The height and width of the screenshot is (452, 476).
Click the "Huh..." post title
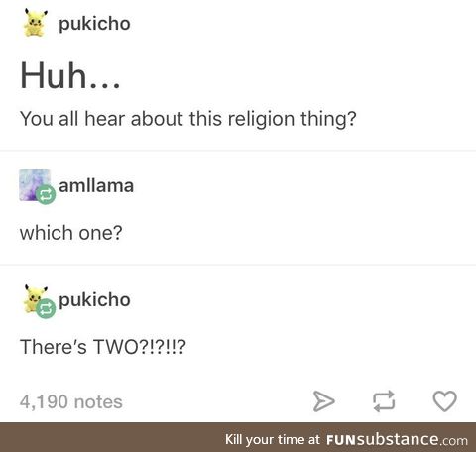tap(70, 75)
